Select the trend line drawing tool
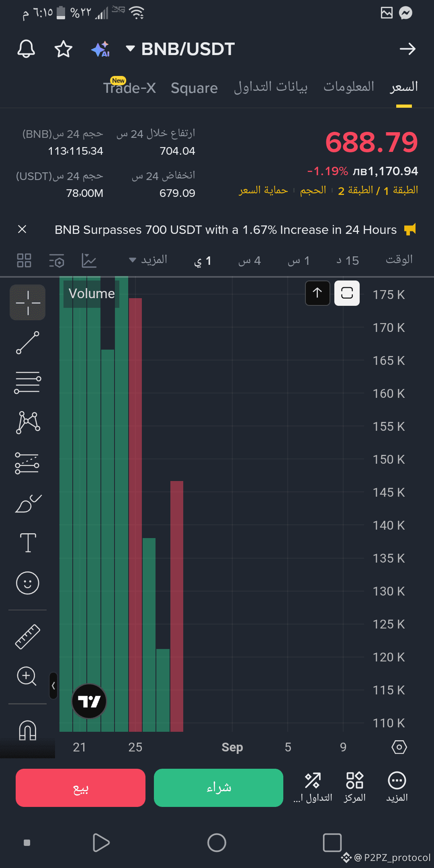The image size is (434, 868). 28,343
